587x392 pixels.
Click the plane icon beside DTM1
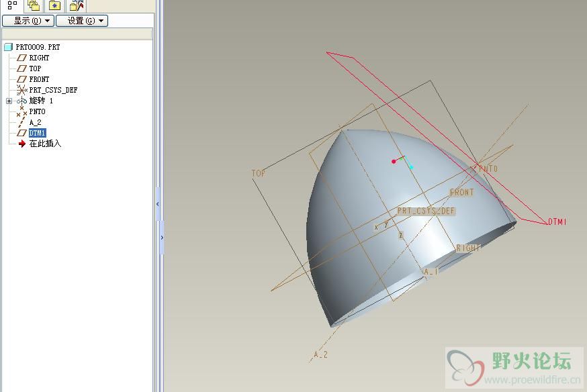click(21, 133)
